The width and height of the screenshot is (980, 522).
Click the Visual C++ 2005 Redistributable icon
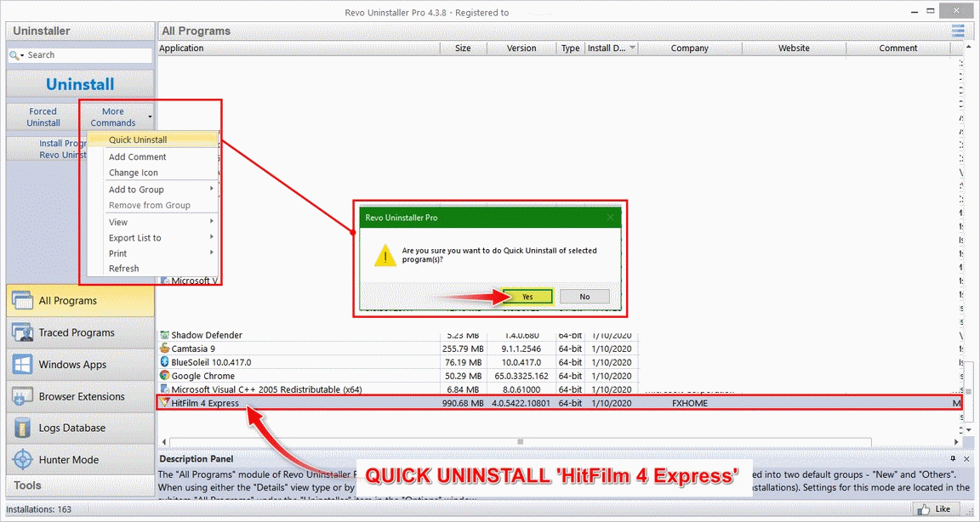[165, 389]
